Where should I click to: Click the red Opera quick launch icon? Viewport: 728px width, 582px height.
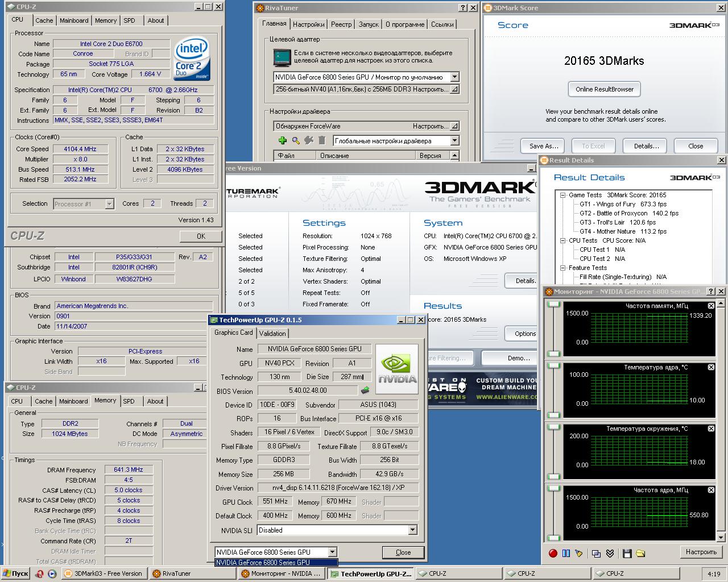(39, 573)
